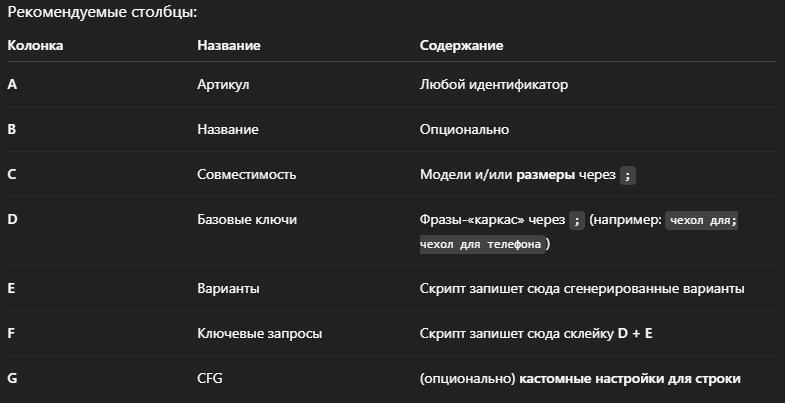Click the 'Содержание' column header
Viewport: 785px width, 403px height.
click(461, 46)
